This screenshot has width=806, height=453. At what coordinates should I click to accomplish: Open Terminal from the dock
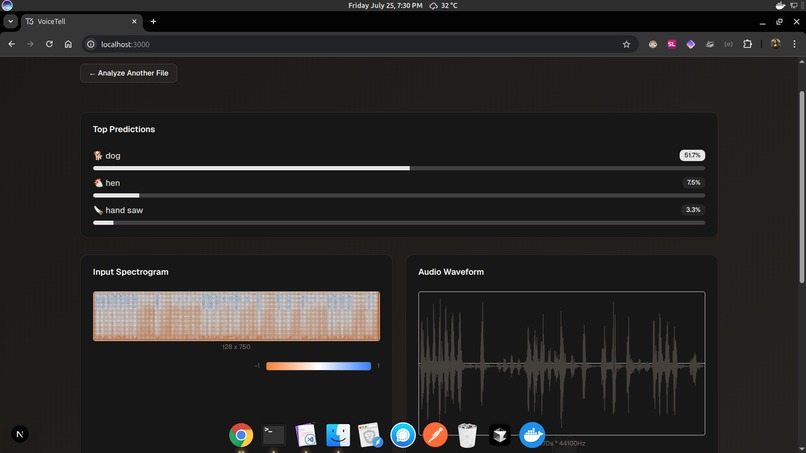273,435
